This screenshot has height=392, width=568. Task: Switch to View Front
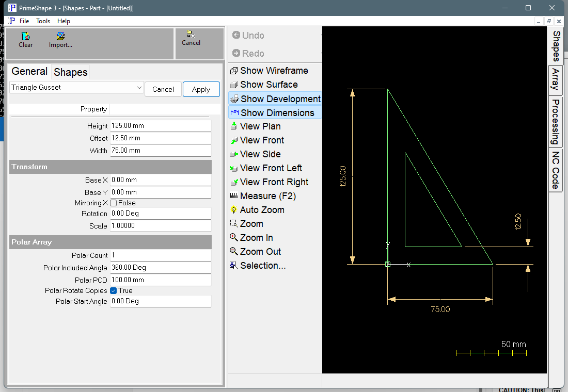coord(257,140)
